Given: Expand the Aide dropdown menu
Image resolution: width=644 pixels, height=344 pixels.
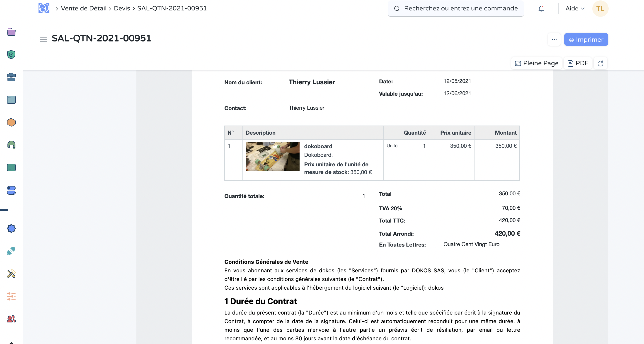Looking at the screenshot, I should pyautogui.click(x=575, y=8).
